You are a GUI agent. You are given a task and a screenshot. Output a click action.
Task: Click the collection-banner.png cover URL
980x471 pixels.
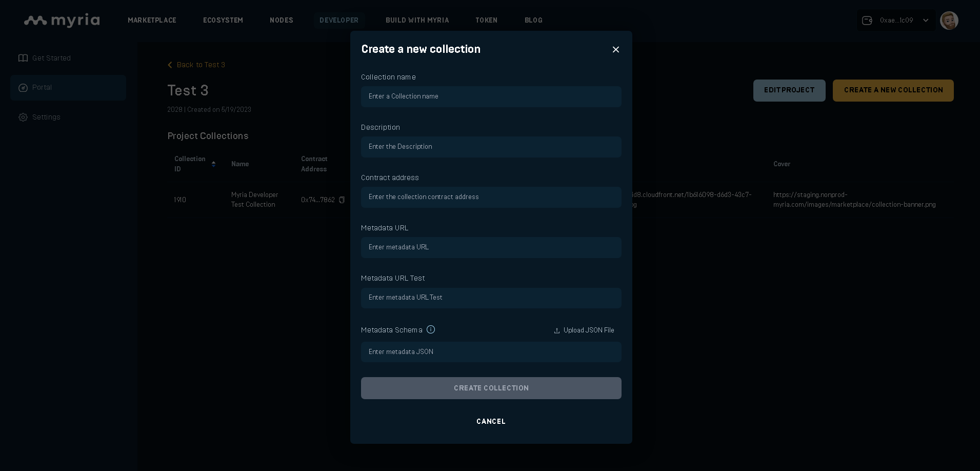tap(854, 200)
